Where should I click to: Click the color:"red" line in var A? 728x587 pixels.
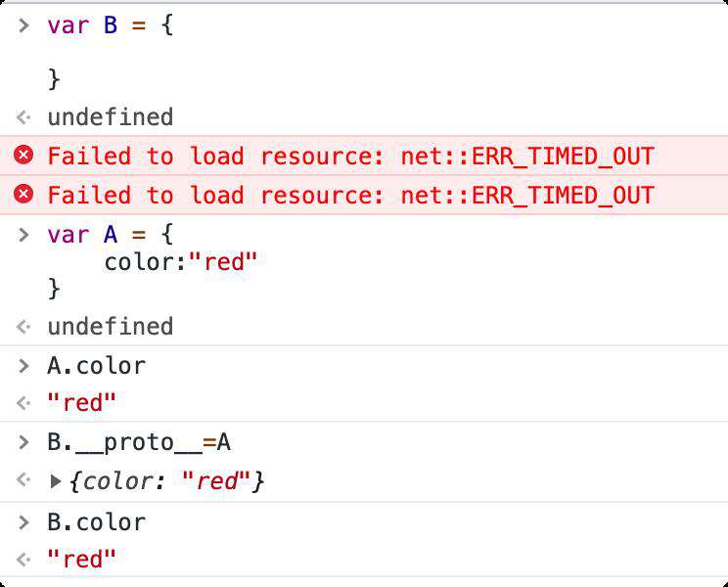tap(181, 262)
